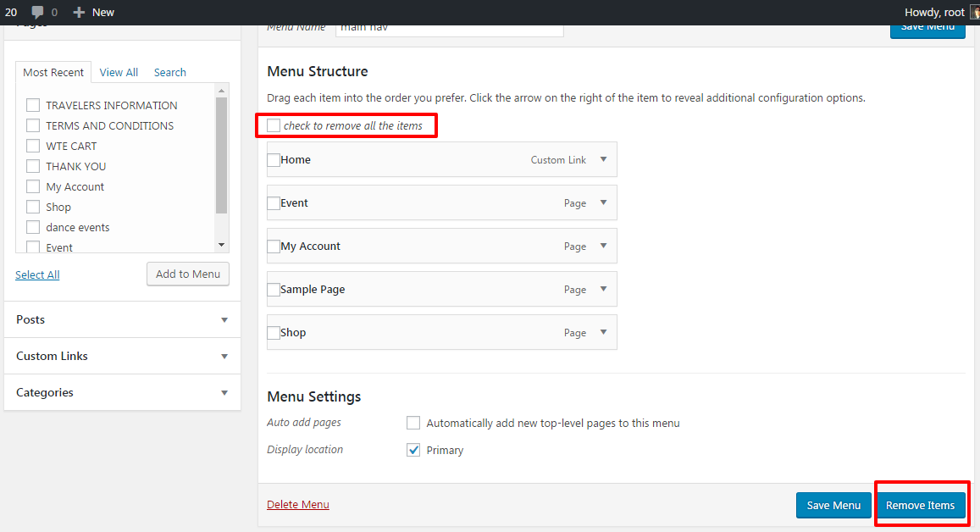The height and width of the screenshot is (532, 980).
Task: Click the pages list scroll up arrow
Action: [221, 91]
